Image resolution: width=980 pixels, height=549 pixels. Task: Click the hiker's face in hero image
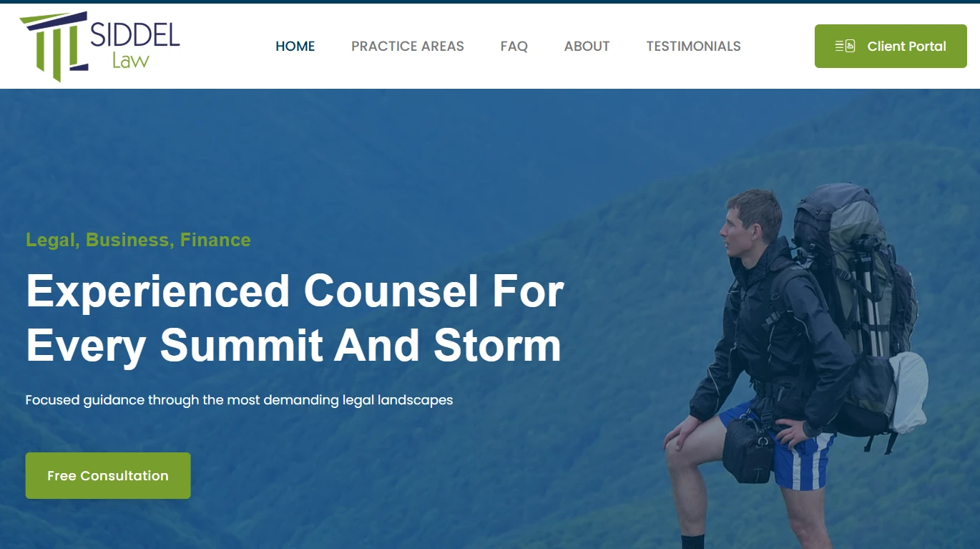pyautogui.click(x=737, y=228)
